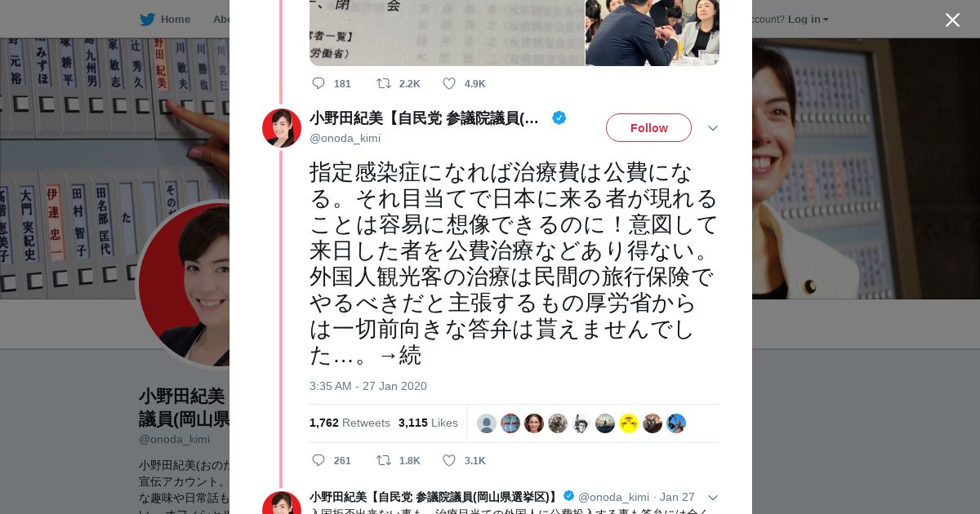The height and width of the screenshot is (514, 980).
Task: Open the Log in dropdown
Action: pyautogui.click(x=808, y=20)
